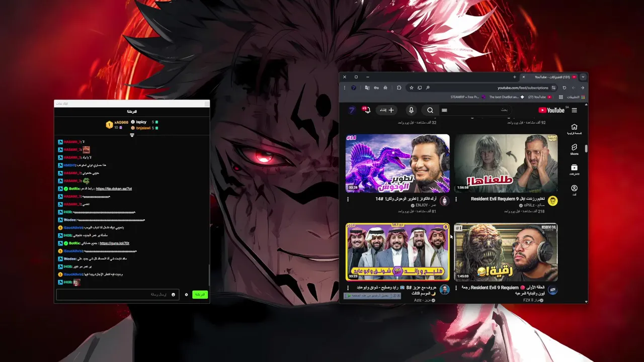Click the Chrome reload button

[x=565, y=87]
